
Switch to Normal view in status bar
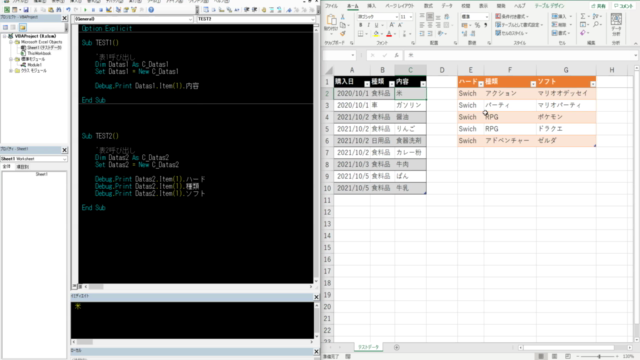(x=541, y=356)
